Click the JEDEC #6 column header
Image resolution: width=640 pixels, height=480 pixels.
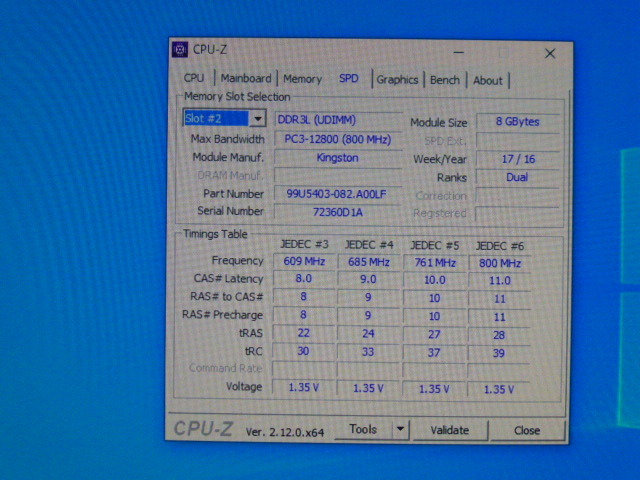tap(500, 246)
